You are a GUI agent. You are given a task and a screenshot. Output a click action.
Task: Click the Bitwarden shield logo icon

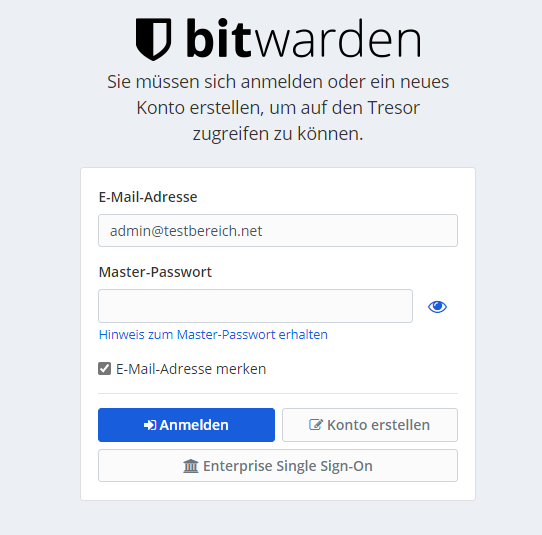click(153, 39)
